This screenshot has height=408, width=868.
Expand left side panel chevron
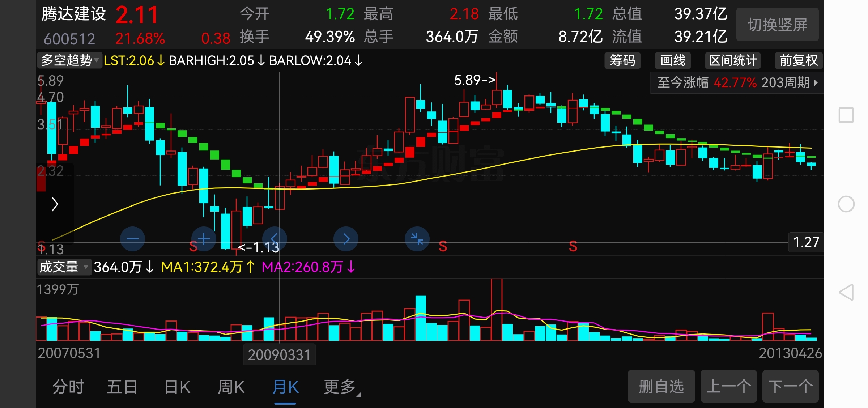tap(55, 204)
